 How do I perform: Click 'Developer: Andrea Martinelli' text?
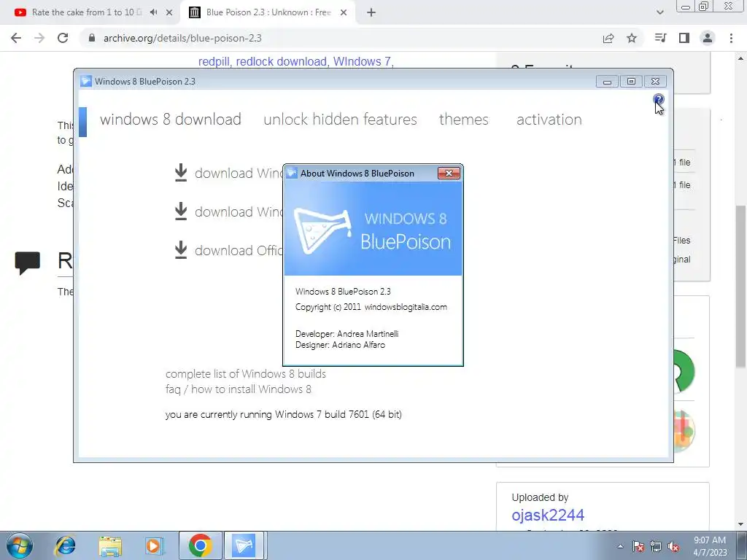(x=347, y=334)
